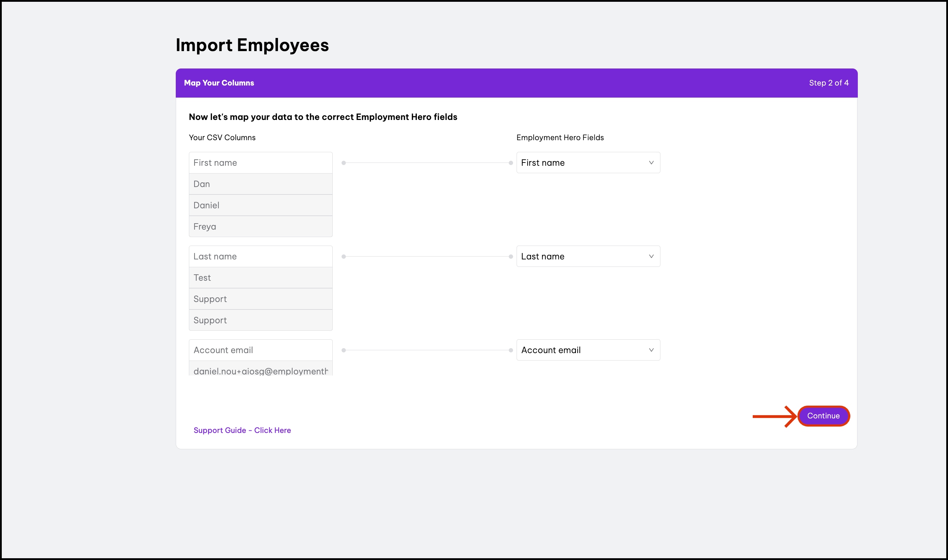
Task: Click connector dot beside Last name CSV column
Action: click(344, 257)
